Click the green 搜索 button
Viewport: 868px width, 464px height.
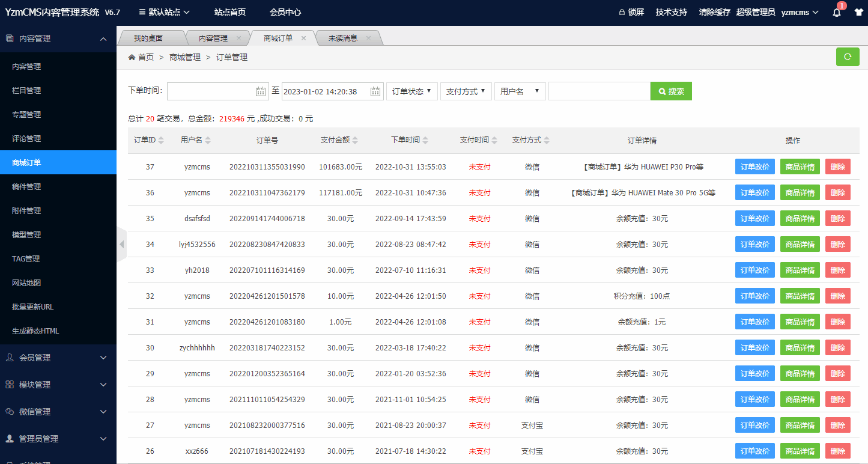[x=671, y=91]
